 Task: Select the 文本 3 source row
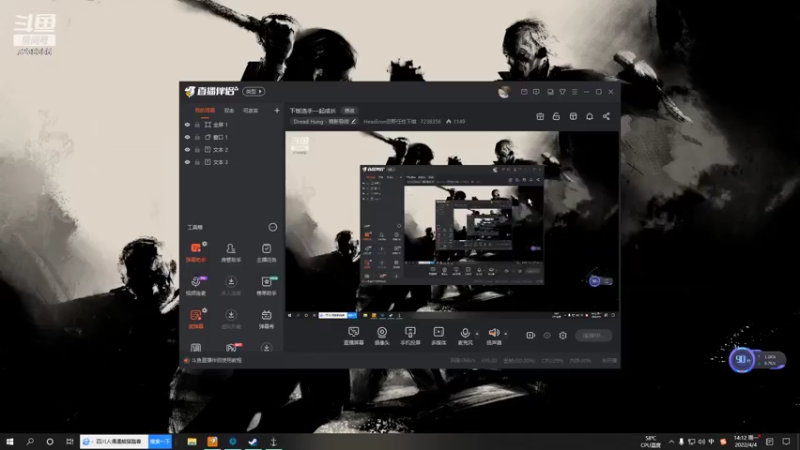coord(232,162)
